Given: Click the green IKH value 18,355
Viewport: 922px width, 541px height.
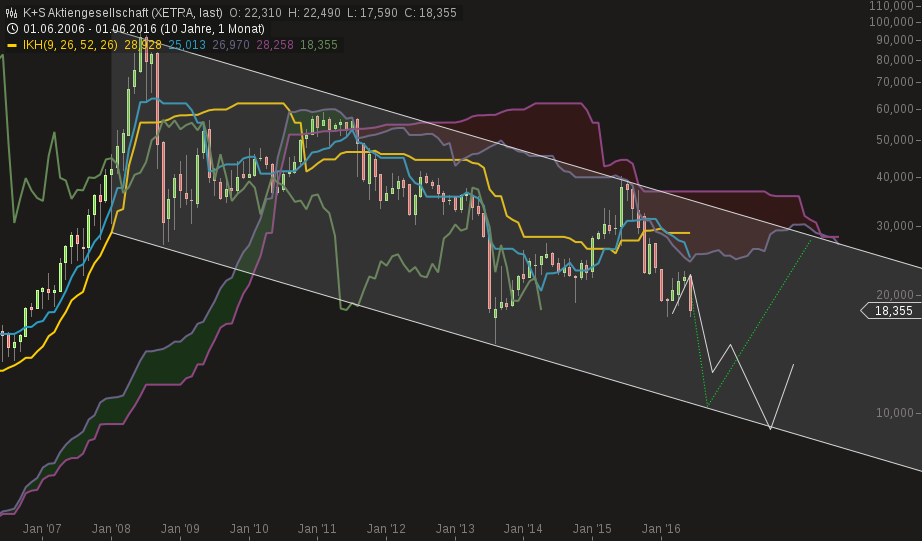Looking at the screenshot, I should point(319,45).
